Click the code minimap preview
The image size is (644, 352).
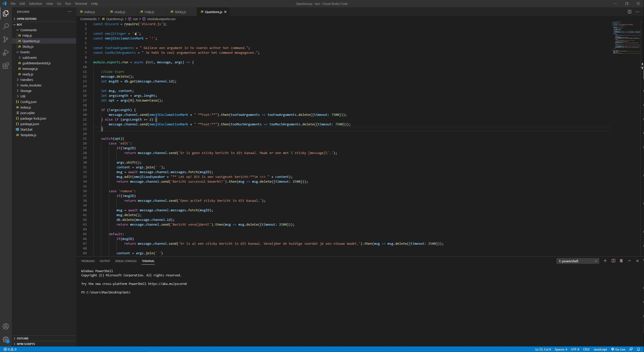(x=626, y=38)
